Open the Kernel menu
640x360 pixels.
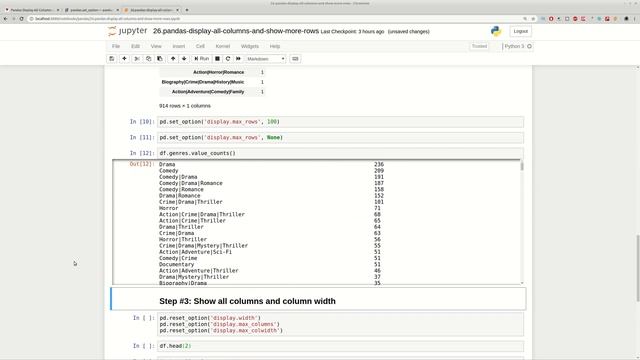click(223, 47)
